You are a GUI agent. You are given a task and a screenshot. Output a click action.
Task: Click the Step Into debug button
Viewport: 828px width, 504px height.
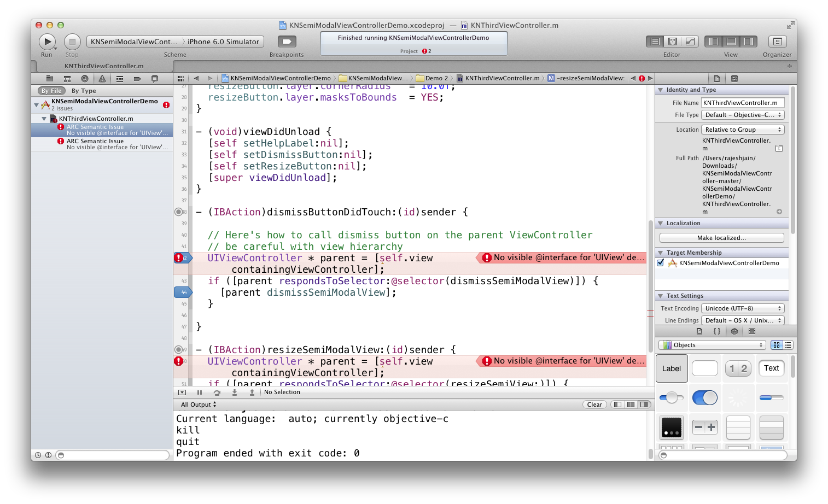tap(235, 392)
